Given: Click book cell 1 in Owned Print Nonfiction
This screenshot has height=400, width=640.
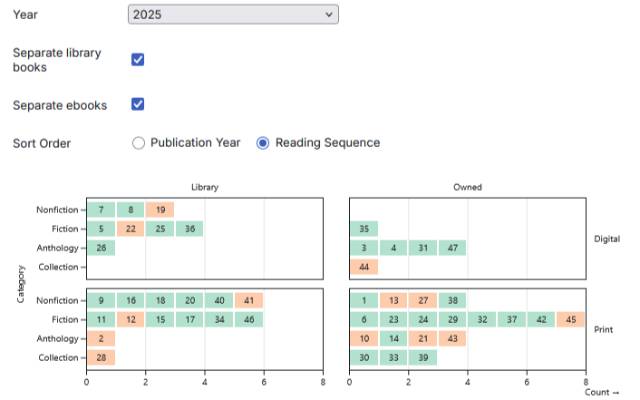Looking at the screenshot, I should tap(364, 301).
